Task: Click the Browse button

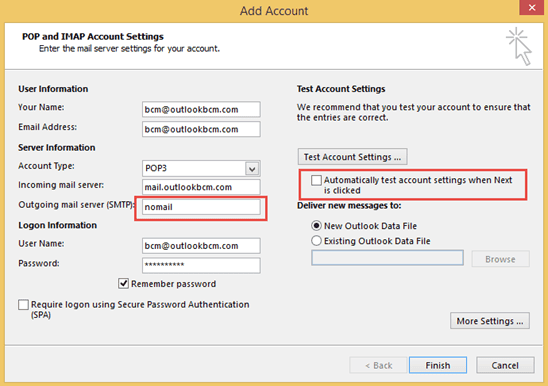Action: (500, 259)
